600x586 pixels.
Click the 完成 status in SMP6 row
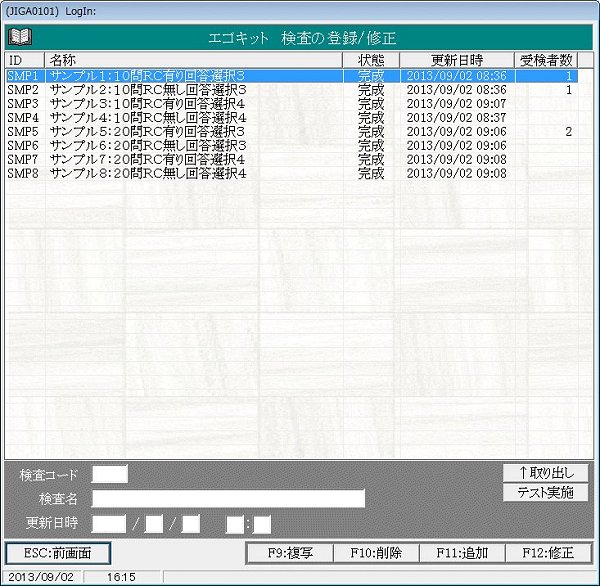point(371,145)
